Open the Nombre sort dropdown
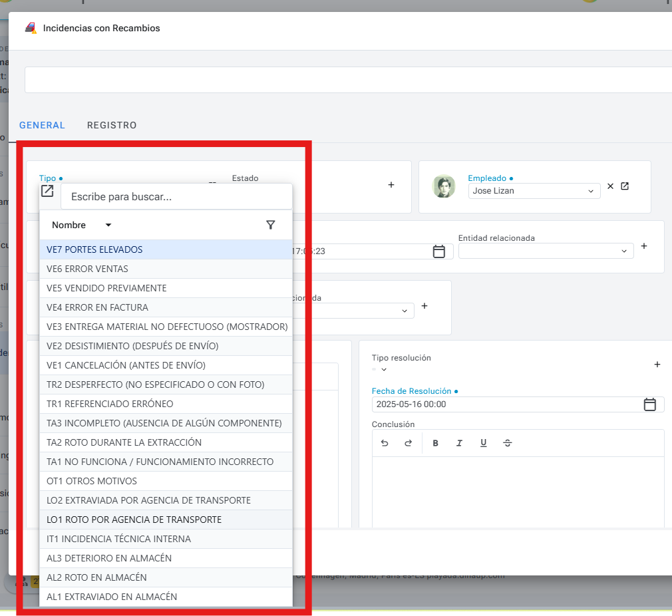 click(x=108, y=225)
